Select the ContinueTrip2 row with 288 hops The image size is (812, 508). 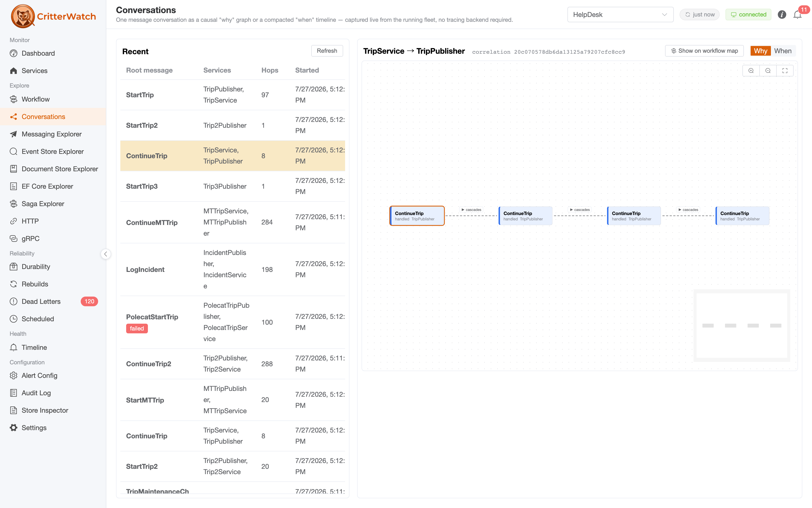click(232, 364)
